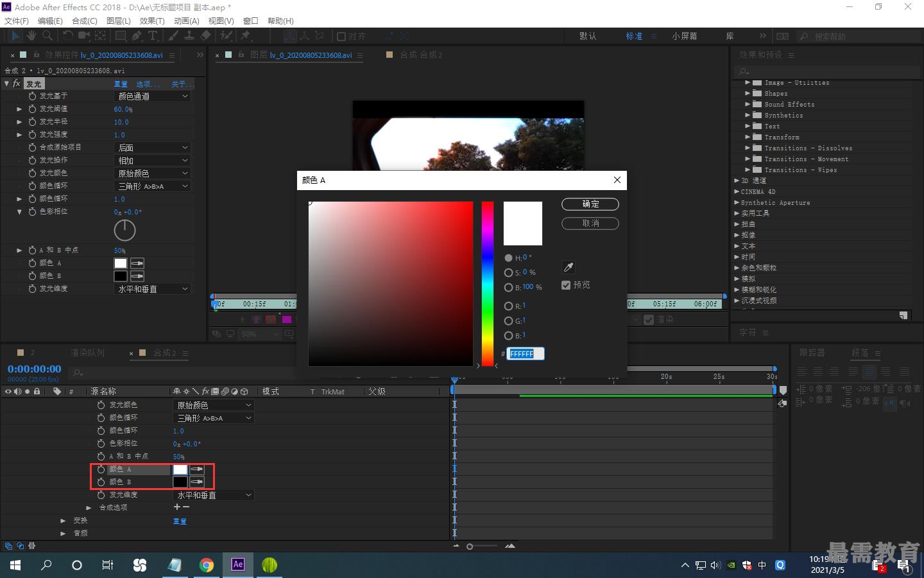Open Chrome from the taskbar
924x578 pixels.
pos(206,565)
